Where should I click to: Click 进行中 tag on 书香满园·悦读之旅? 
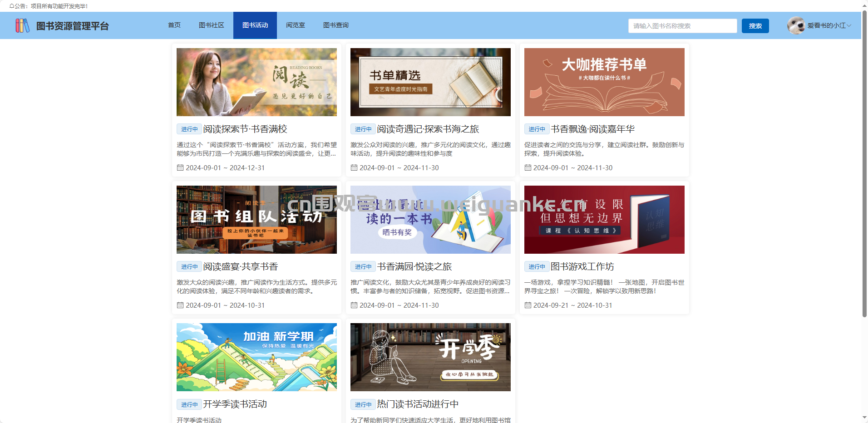(x=363, y=267)
